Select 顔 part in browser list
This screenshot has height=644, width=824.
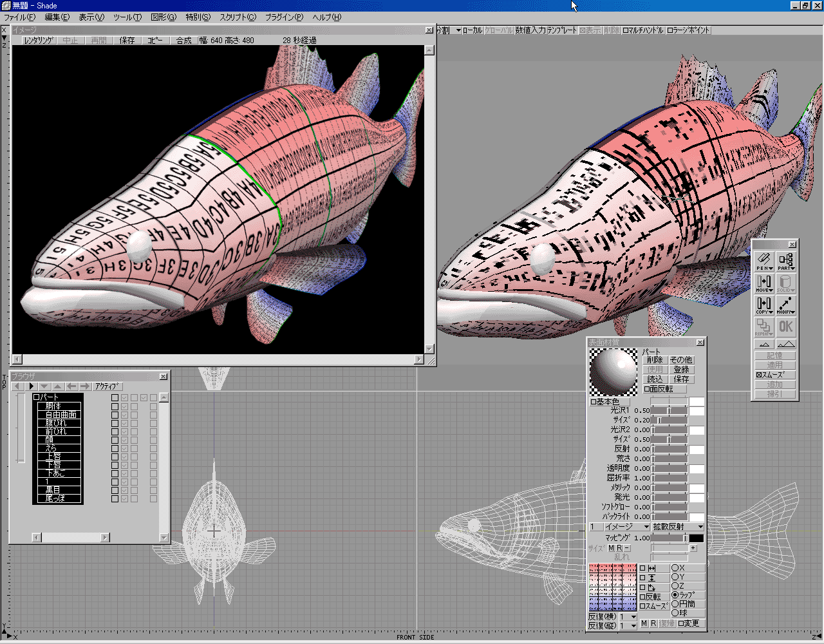(59, 440)
